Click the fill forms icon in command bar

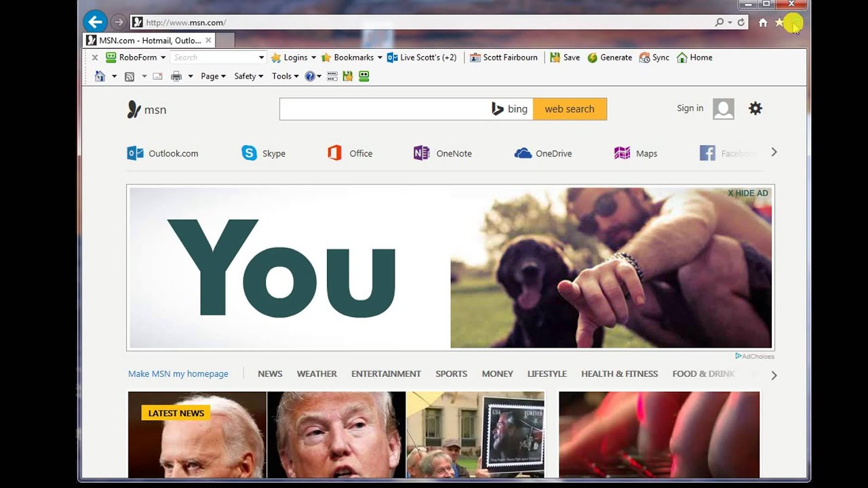click(332, 77)
